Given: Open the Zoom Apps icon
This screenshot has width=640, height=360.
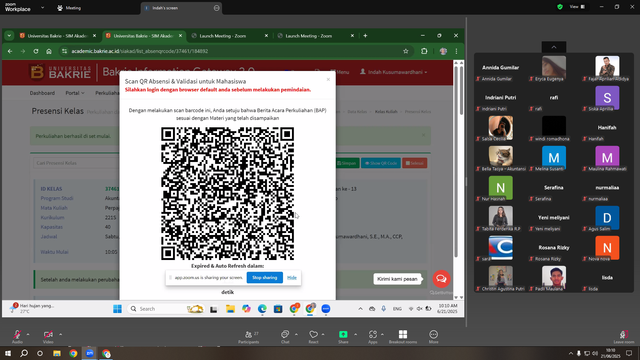Looking at the screenshot, I should click(x=373, y=334).
